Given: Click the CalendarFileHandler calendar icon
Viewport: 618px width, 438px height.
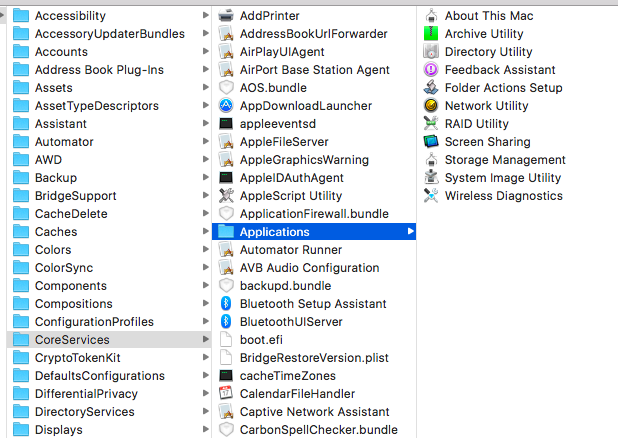Looking at the screenshot, I should 226,393.
